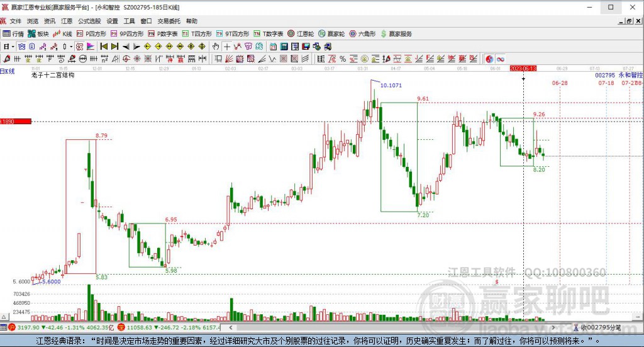Open the 江恩 menu
The width and height of the screenshot is (644, 347).
coord(67,21)
